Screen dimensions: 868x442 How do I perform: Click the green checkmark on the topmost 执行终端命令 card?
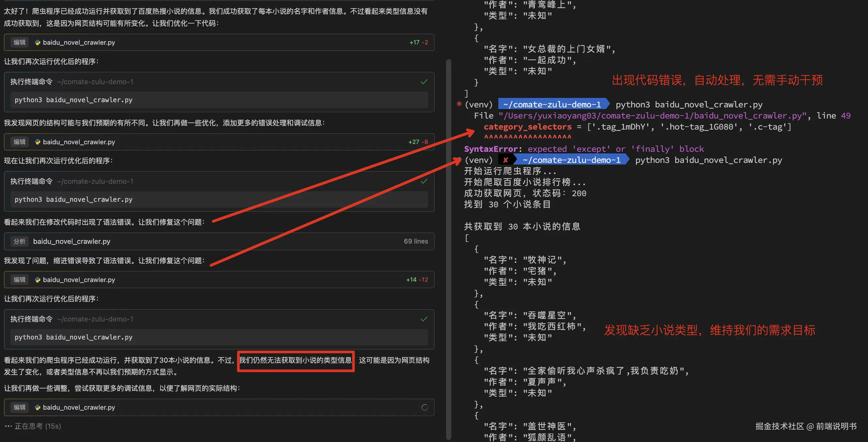point(424,82)
